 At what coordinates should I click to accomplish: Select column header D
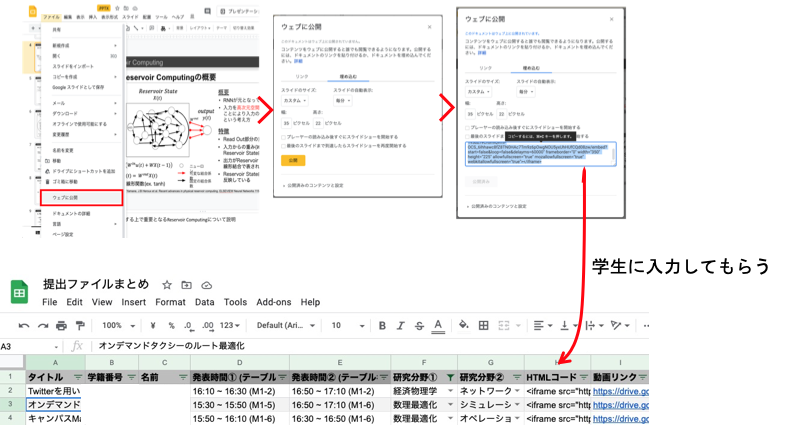[240, 363]
